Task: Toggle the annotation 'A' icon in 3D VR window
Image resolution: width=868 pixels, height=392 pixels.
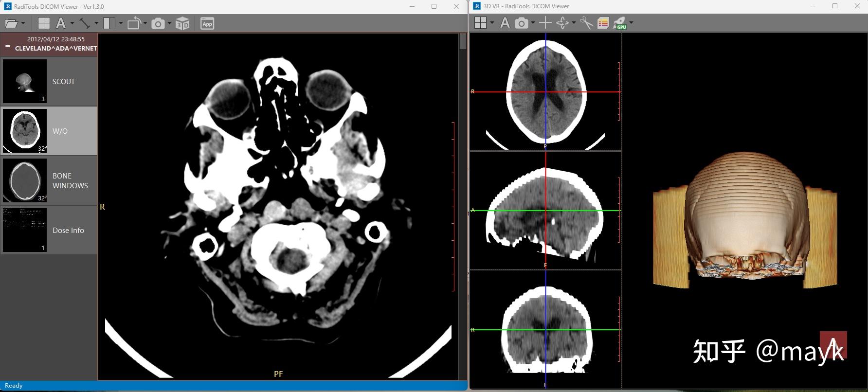Action: click(505, 22)
